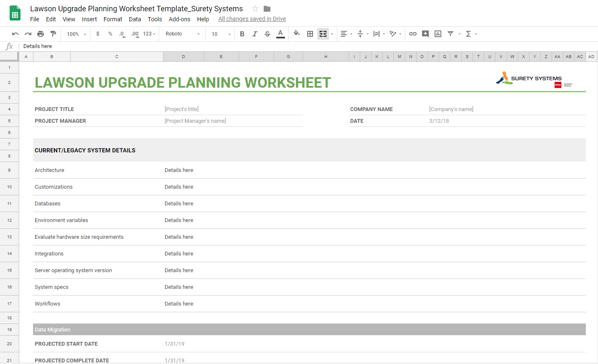Select column D header

coord(183,56)
